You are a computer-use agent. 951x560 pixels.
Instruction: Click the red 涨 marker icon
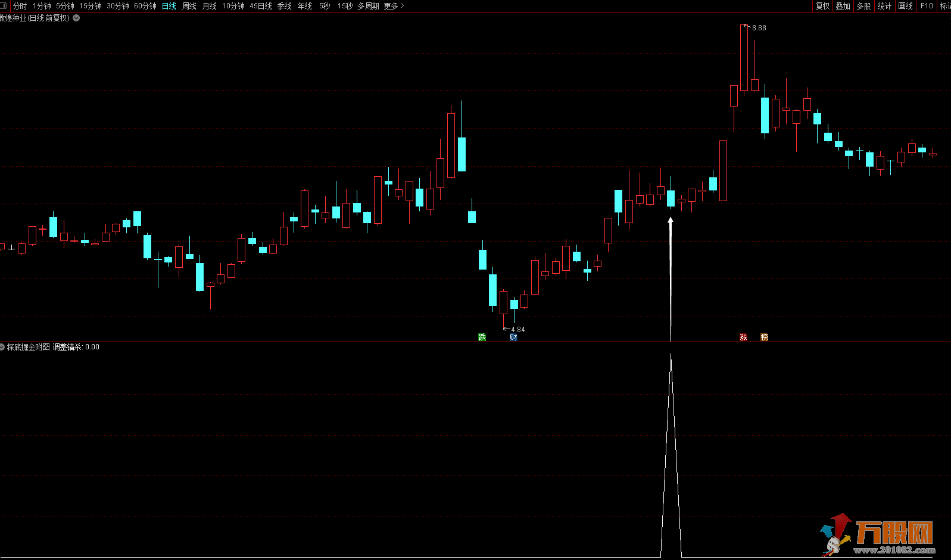coord(743,337)
